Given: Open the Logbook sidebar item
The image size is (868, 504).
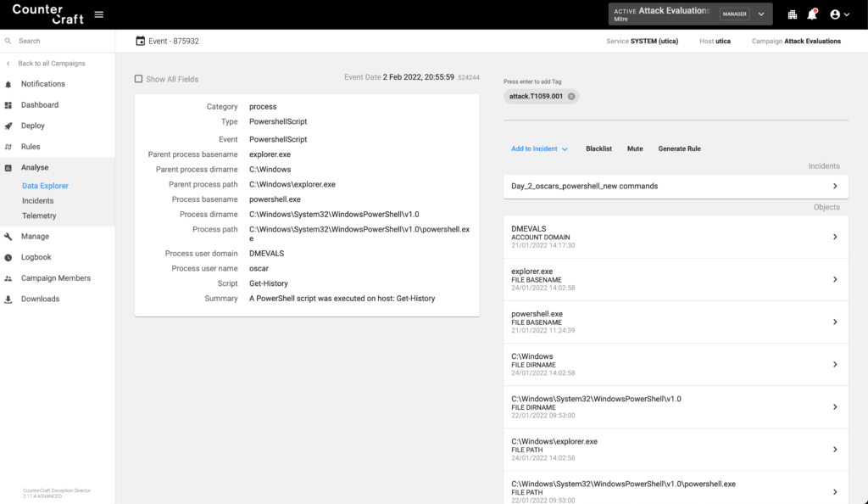Looking at the screenshot, I should (36, 257).
